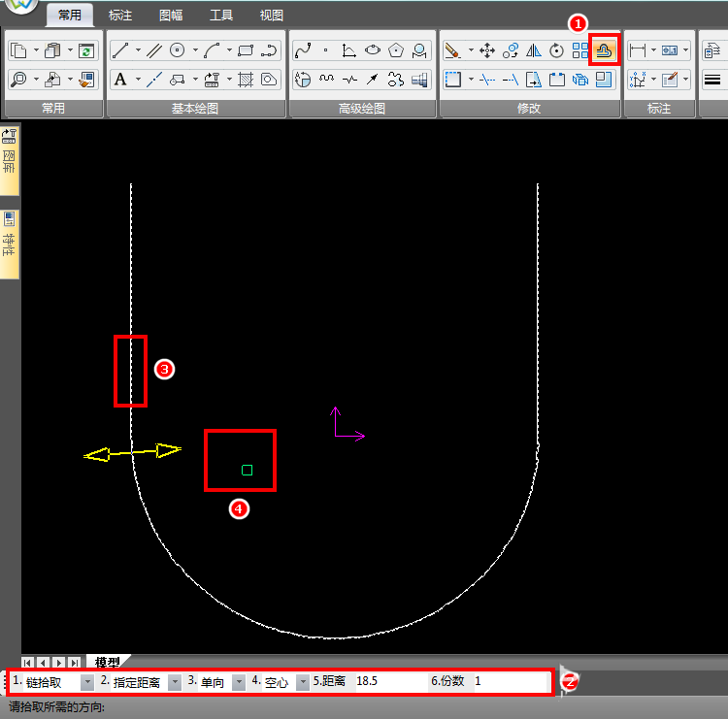Select the Text (A) tool

tap(120, 80)
